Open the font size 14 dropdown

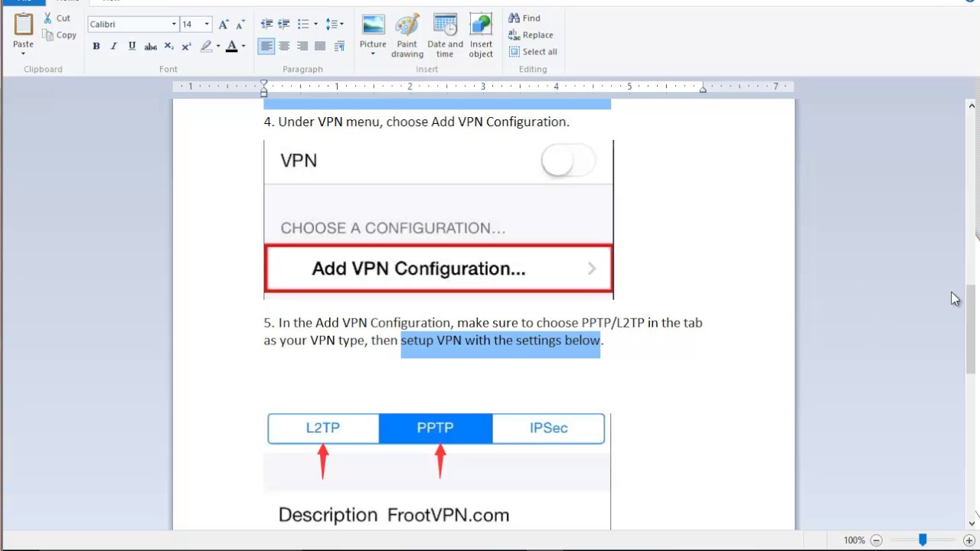click(x=207, y=24)
